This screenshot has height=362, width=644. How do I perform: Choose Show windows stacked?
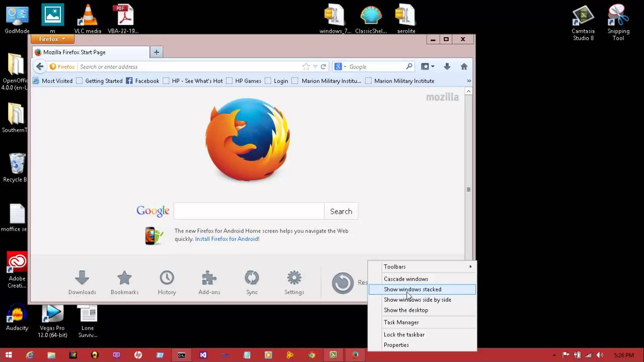click(x=423, y=290)
